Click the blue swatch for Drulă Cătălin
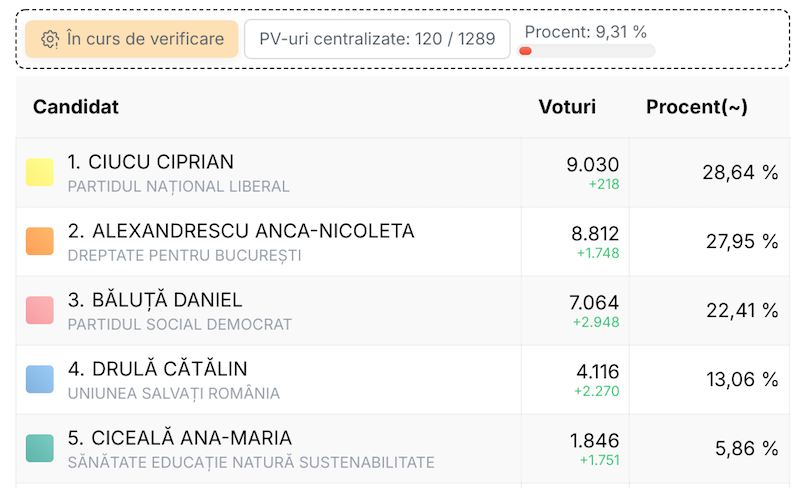The image size is (800, 488). pyautogui.click(x=39, y=379)
